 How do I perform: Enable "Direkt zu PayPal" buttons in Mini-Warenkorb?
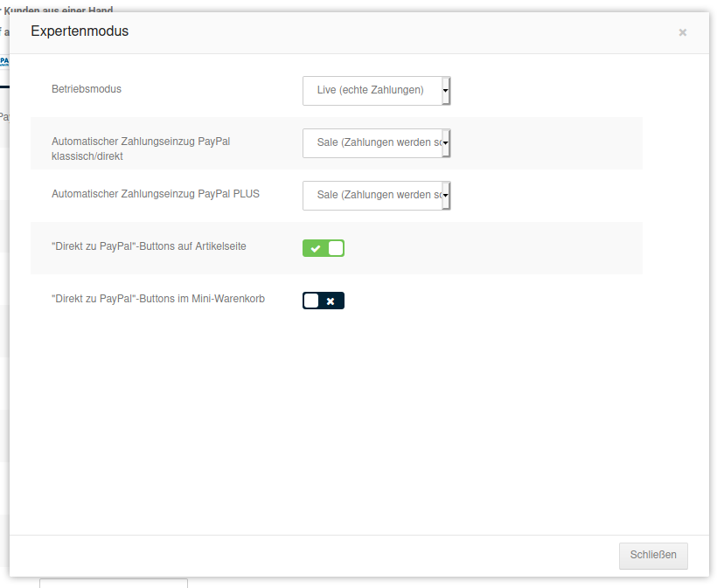click(x=324, y=301)
